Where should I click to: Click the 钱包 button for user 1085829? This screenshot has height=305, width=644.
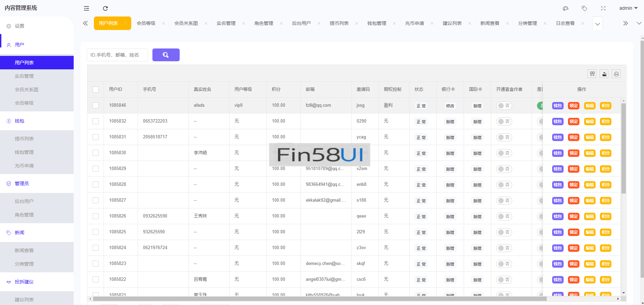click(x=558, y=169)
